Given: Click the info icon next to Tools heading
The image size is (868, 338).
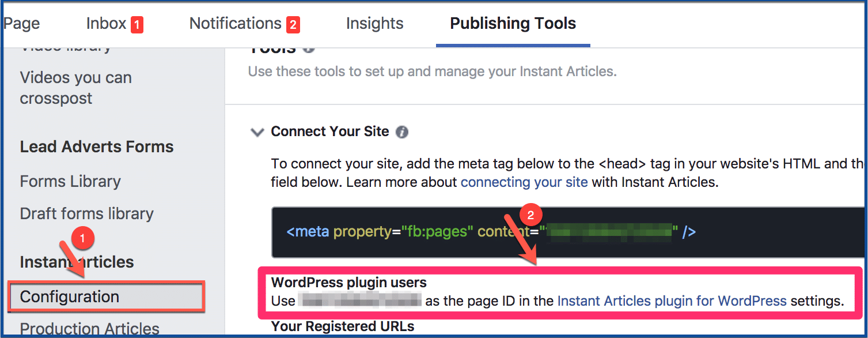Looking at the screenshot, I should 309,48.
